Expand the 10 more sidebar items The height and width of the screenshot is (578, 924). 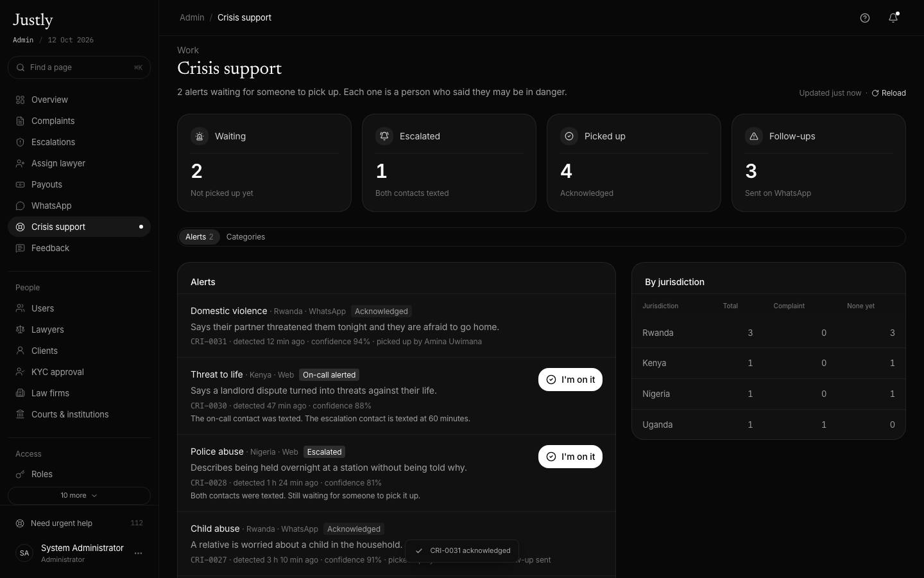(79, 496)
